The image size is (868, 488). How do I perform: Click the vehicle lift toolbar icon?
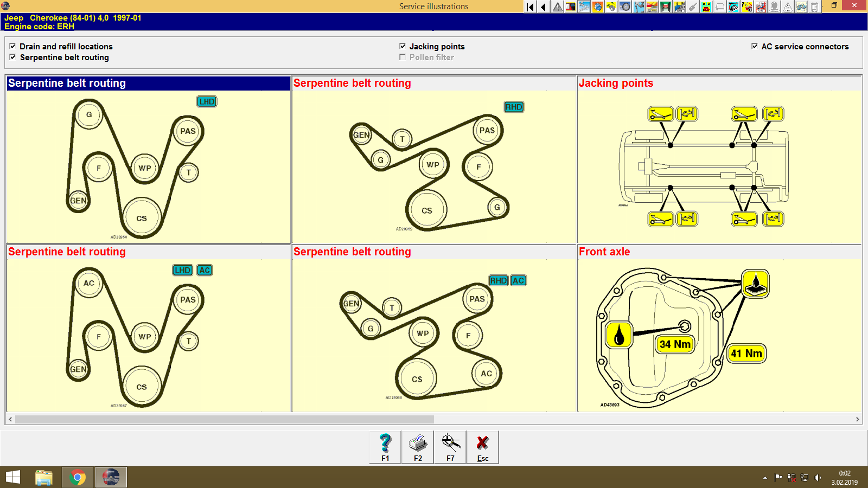coord(665,7)
